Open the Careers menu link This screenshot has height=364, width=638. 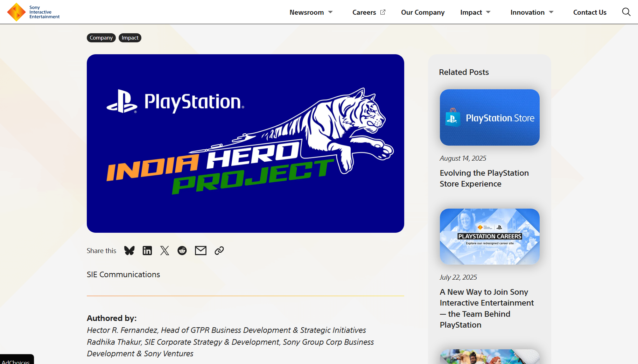pos(364,12)
